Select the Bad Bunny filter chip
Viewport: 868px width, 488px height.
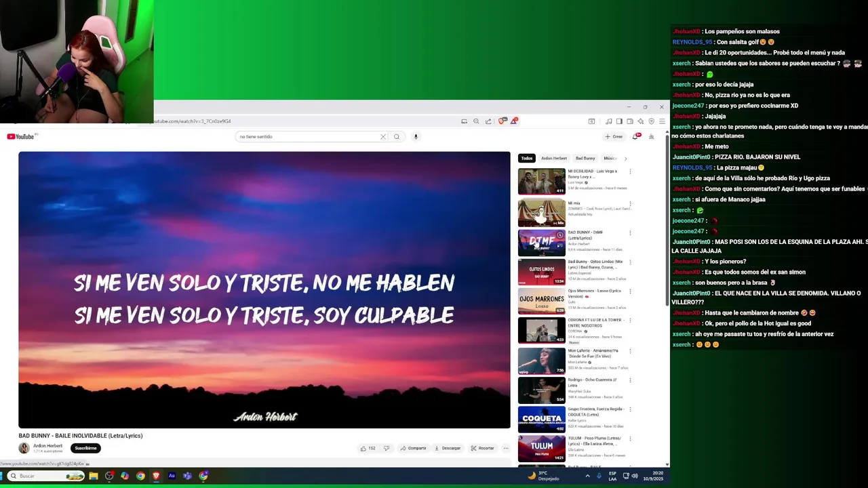point(585,158)
